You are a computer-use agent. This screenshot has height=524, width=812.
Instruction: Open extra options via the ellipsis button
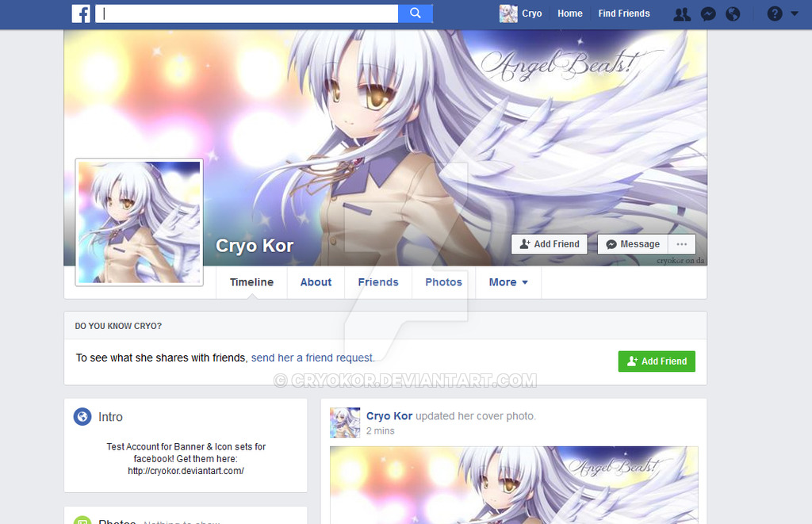(681, 244)
